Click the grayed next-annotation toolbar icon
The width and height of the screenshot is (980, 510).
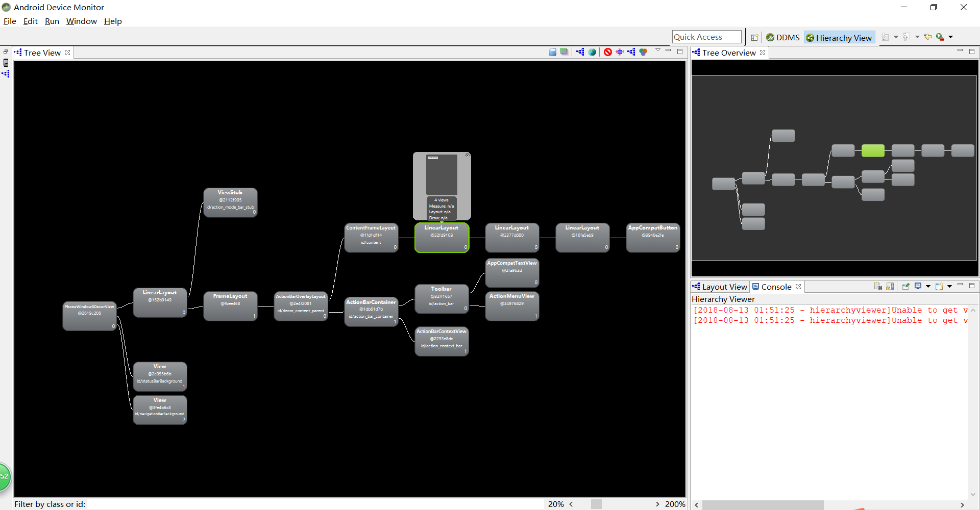pyautogui.click(x=885, y=37)
